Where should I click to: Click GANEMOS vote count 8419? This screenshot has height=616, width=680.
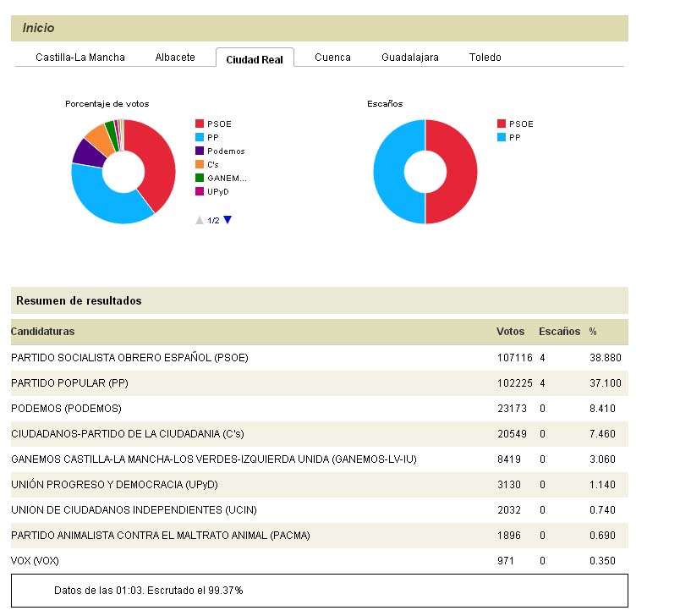[509, 459]
